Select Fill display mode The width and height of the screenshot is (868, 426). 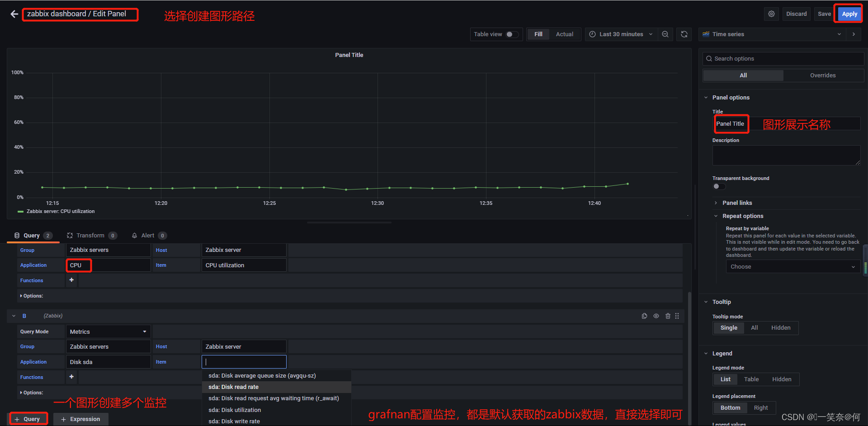pos(538,34)
